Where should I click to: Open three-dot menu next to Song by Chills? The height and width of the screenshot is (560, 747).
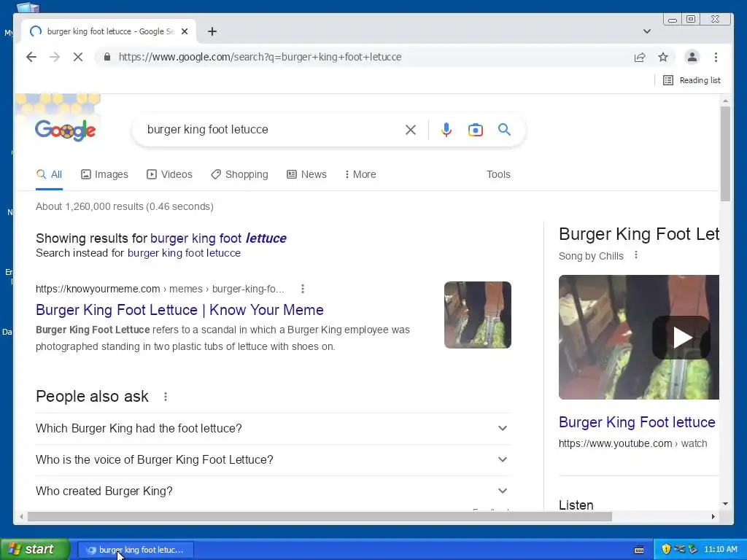point(636,255)
